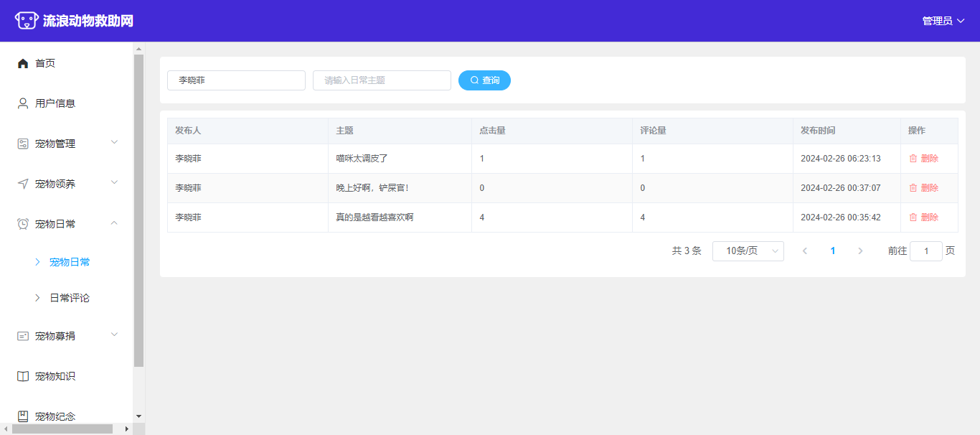Select the 宠物日常 submenu item
This screenshot has width=980, height=435.
(x=70, y=262)
